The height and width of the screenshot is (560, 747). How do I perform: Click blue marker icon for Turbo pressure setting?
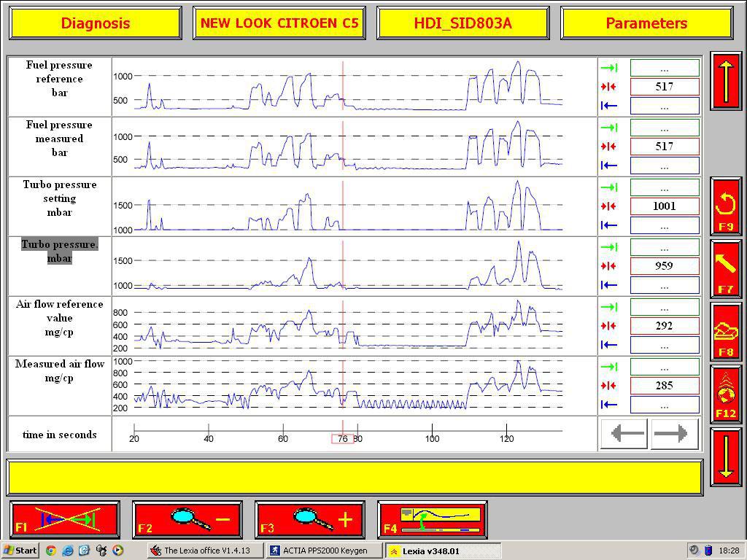(609, 225)
